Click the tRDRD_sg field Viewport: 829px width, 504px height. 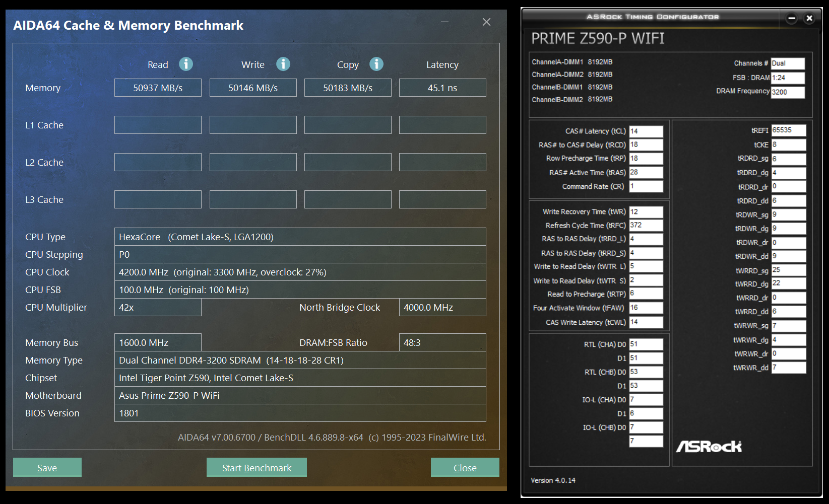click(789, 159)
